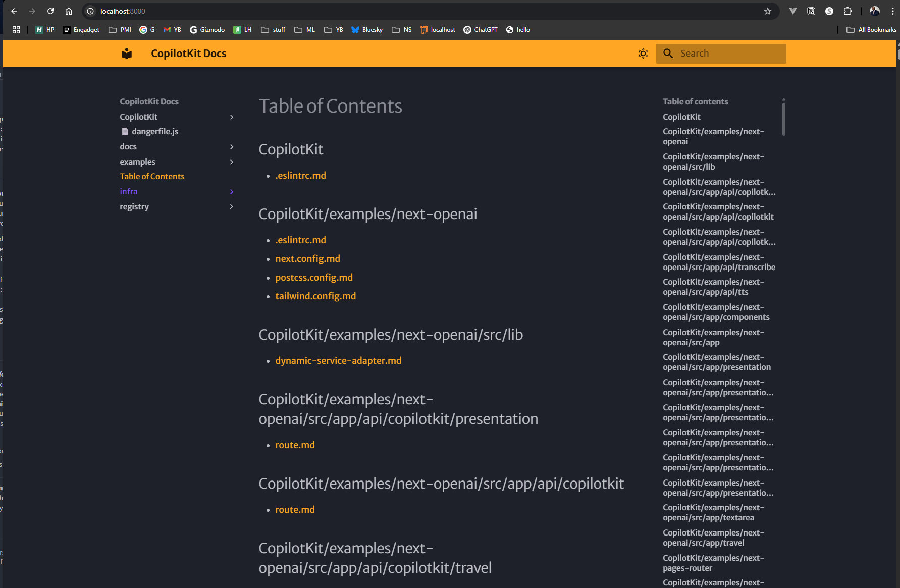The image size is (900, 588).
Task: Click the CopilotKit Docs header title
Action: point(189,54)
